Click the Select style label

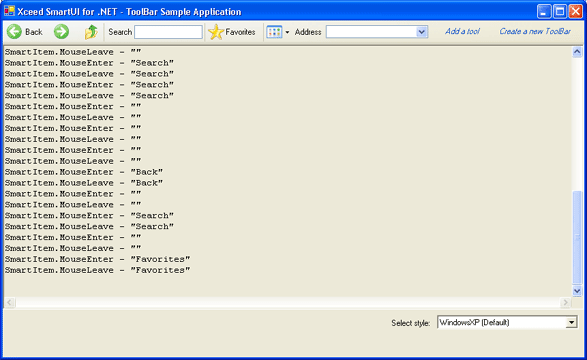411,323
